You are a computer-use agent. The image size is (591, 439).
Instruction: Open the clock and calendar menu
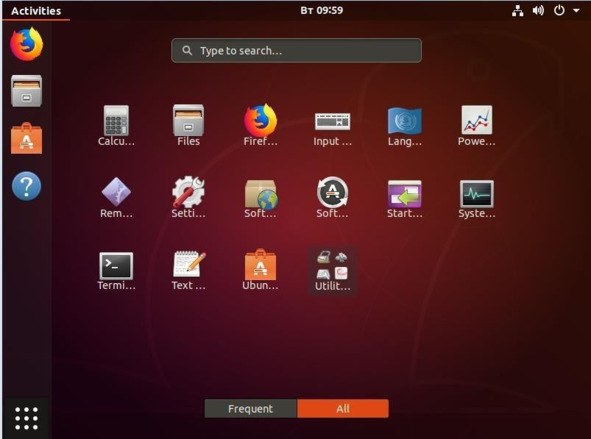click(322, 11)
